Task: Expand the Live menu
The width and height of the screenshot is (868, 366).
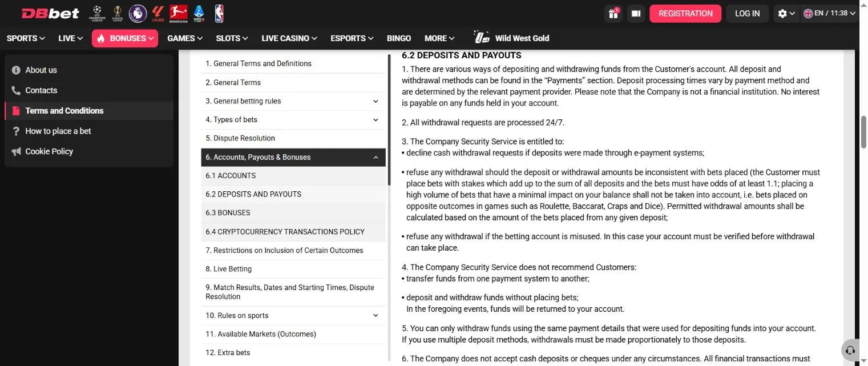Action: [70, 38]
